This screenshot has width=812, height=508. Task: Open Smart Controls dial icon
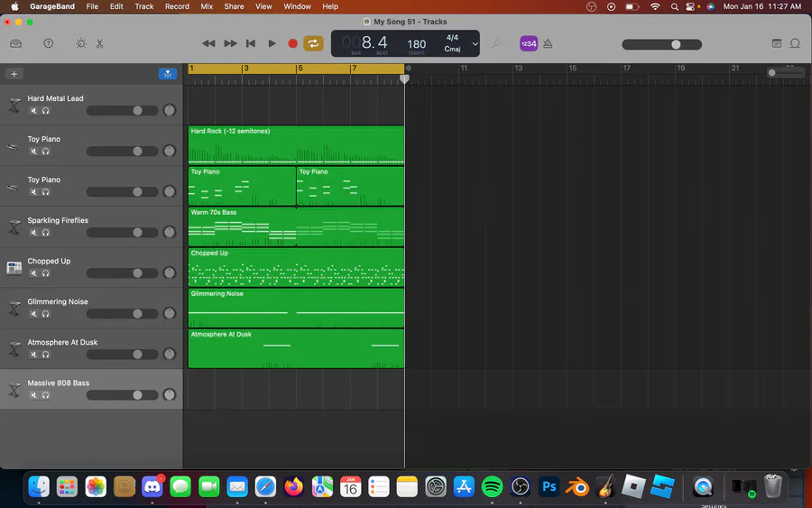[81, 43]
